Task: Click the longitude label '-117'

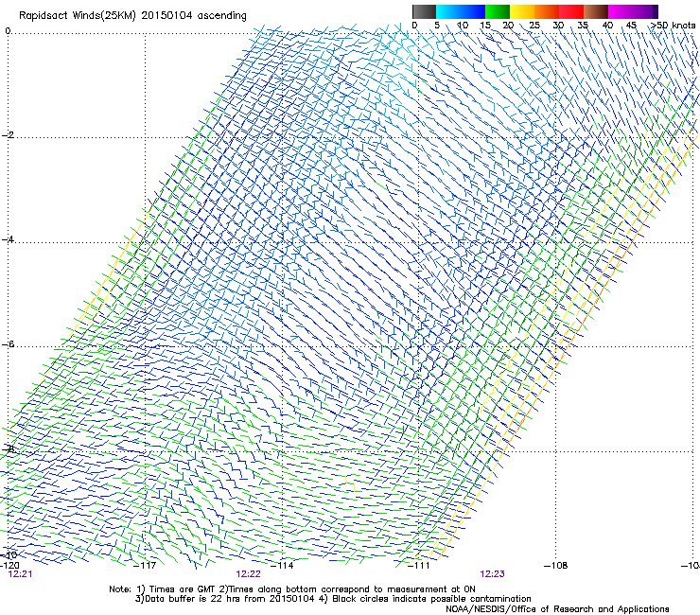Action: pos(145,566)
